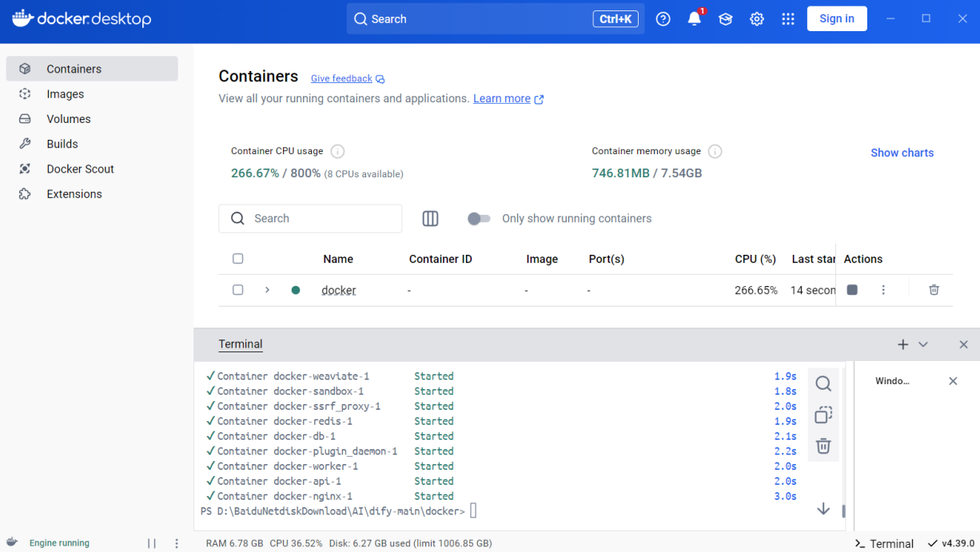Sort by the Image column header

point(542,259)
